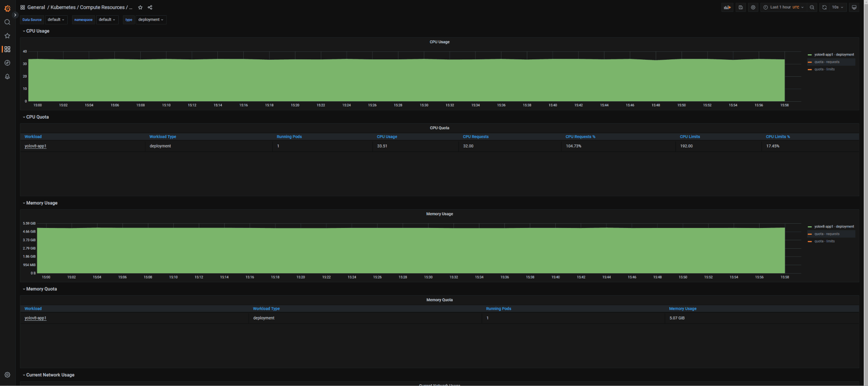Expand the side navigation menu arrow
The width and height of the screenshot is (868, 386).
click(15, 15)
